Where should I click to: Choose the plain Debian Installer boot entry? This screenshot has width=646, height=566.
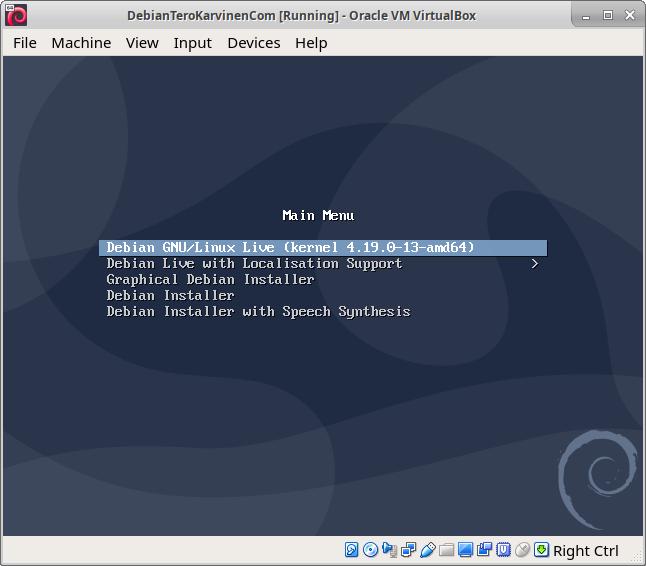click(x=170, y=296)
